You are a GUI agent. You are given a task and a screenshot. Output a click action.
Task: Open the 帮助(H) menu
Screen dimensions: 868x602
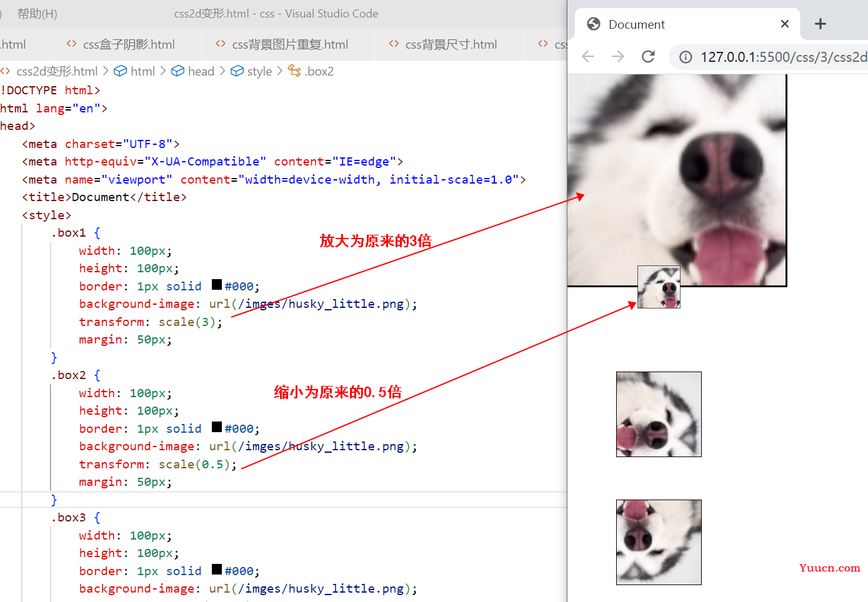pyautogui.click(x=37, y=14)
